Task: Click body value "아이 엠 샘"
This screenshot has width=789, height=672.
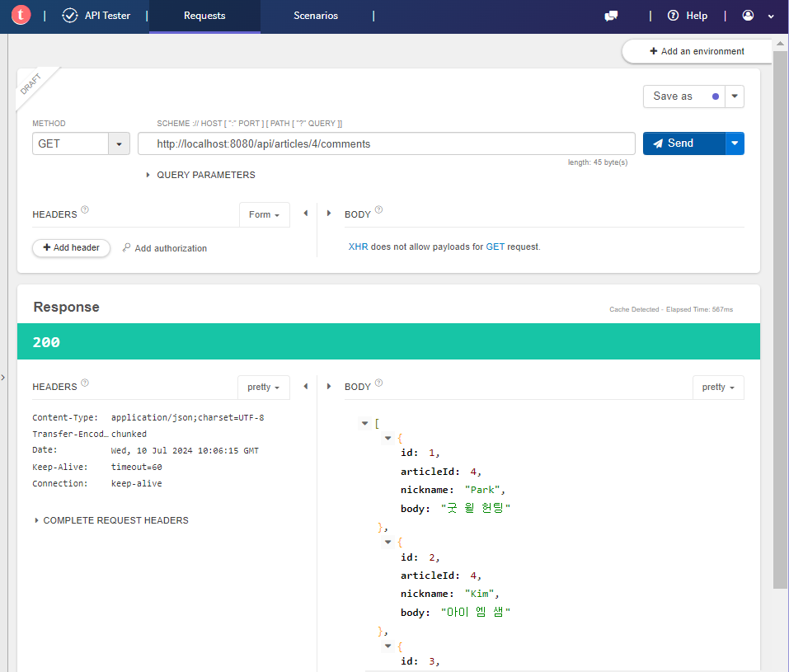Action: 476,612
